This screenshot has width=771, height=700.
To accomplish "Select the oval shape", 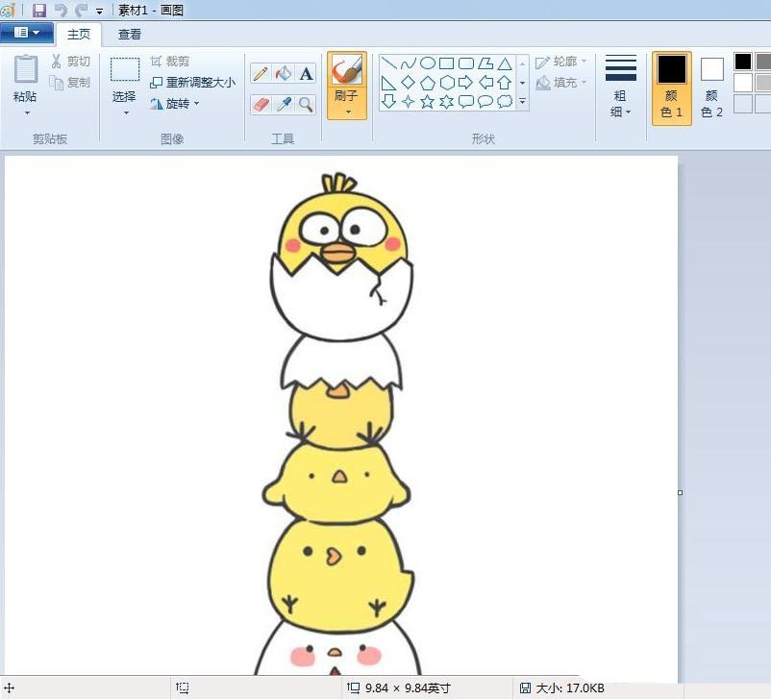I will coord(428,63).
